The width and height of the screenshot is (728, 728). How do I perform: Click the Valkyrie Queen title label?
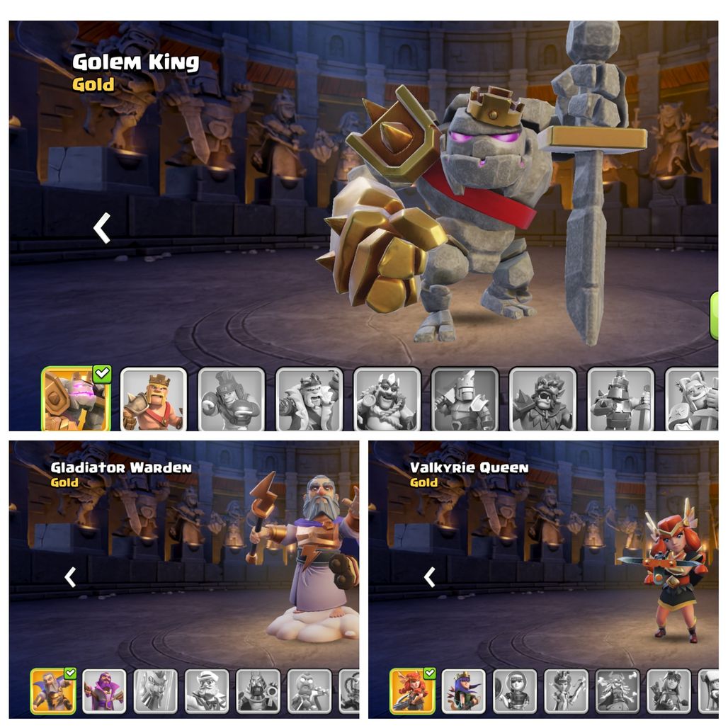pyautogui.click(x=469, y=467)
